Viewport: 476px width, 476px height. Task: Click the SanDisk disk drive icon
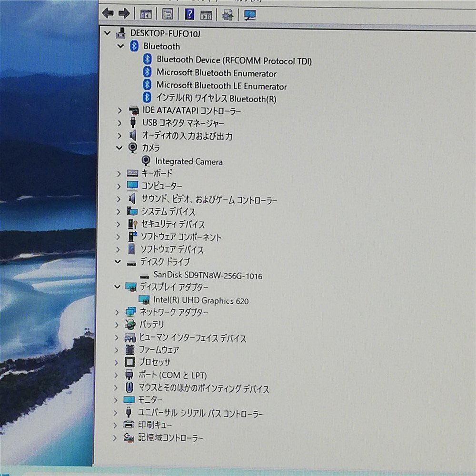pos(145,276)
